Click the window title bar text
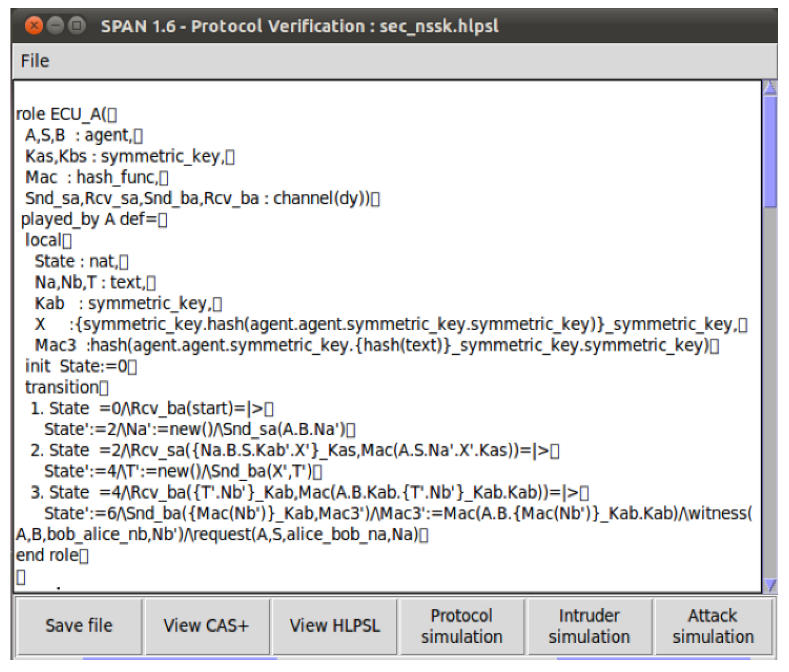 (299, 26)
